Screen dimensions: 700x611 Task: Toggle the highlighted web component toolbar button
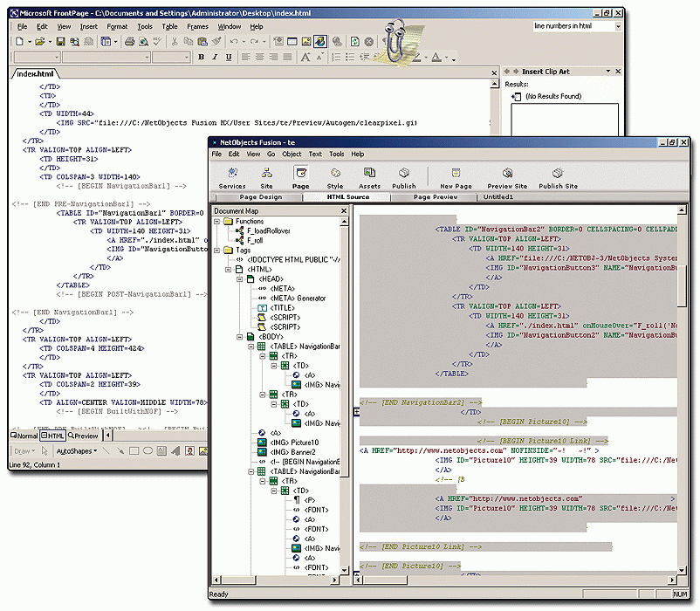pos(320,42)
